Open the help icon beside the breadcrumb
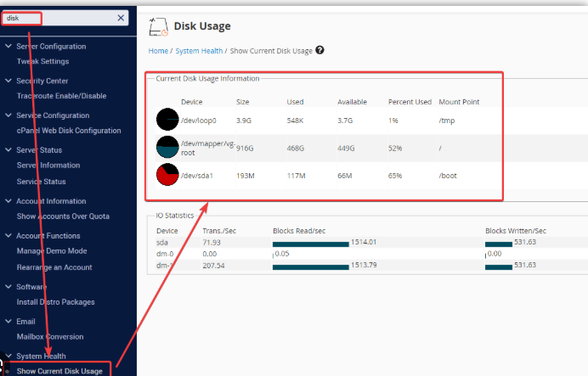Viewport: 588px width, 376px height. click(x=319, y=50)
